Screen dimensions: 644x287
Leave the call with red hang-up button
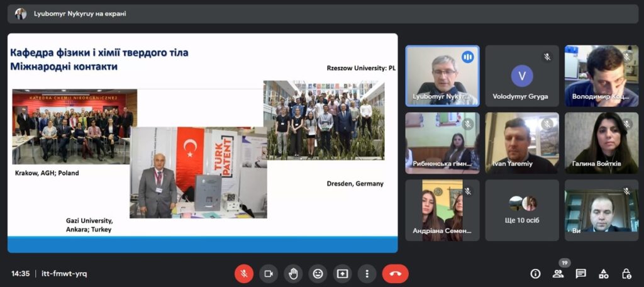pyautogui.click(x=395, y=273)
